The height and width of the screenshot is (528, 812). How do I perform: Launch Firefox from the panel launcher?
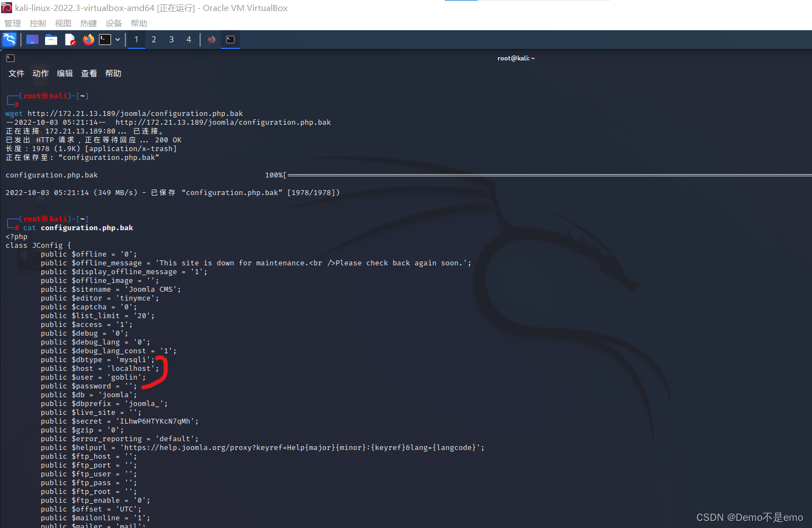click(x=88, y=40)
